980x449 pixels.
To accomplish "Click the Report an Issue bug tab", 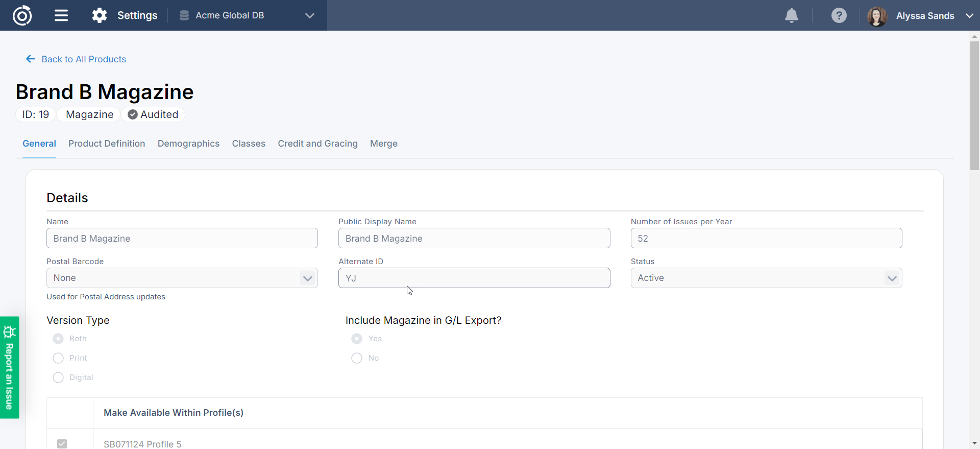I will click(9, 367).
